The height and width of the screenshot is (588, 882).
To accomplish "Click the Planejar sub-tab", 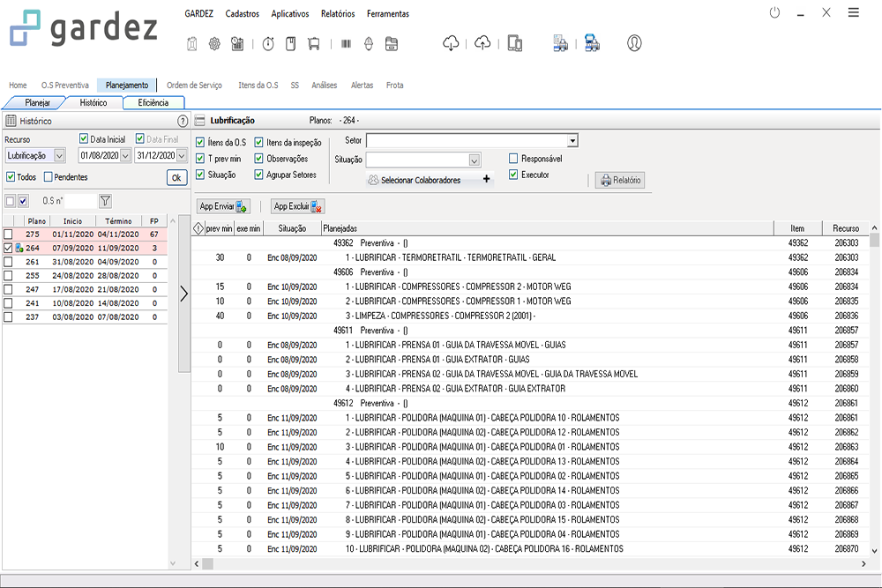I will (x=37, y=103).
